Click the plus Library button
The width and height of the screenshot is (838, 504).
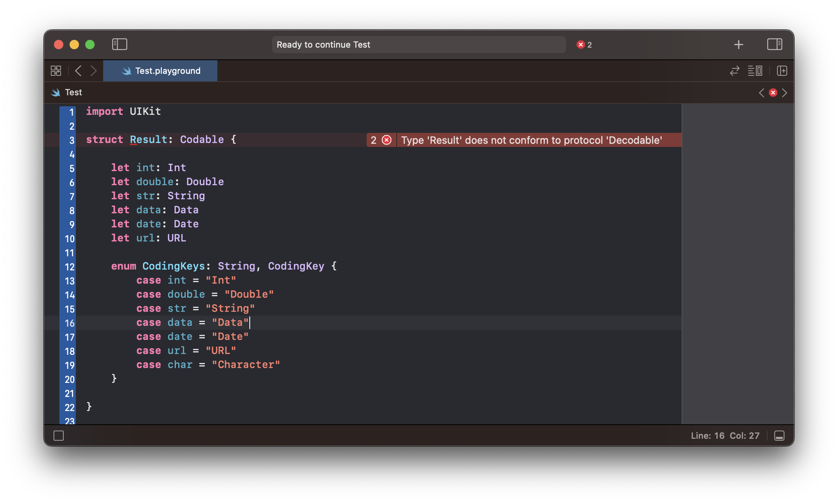pos(738,45)
